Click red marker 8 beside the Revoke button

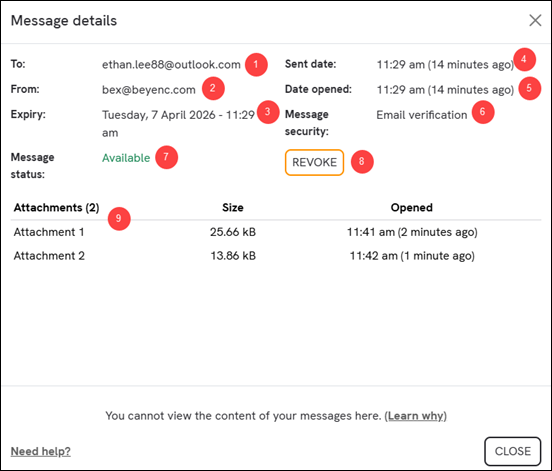(x=362, y=162)
